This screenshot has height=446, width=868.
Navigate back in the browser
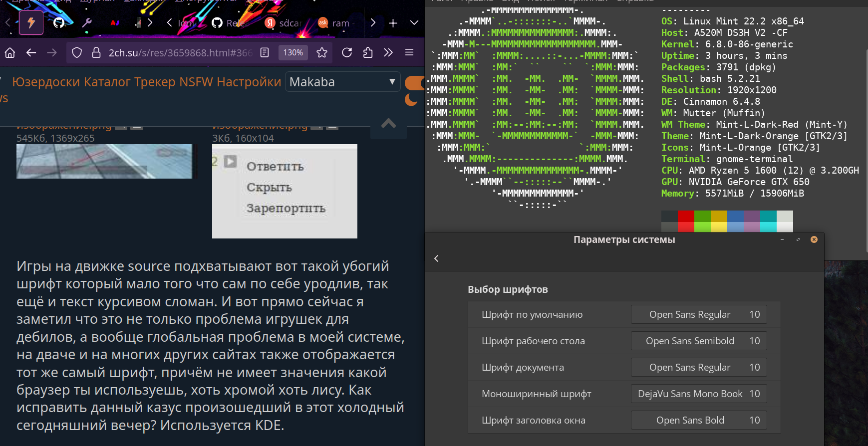pos(31,52)
